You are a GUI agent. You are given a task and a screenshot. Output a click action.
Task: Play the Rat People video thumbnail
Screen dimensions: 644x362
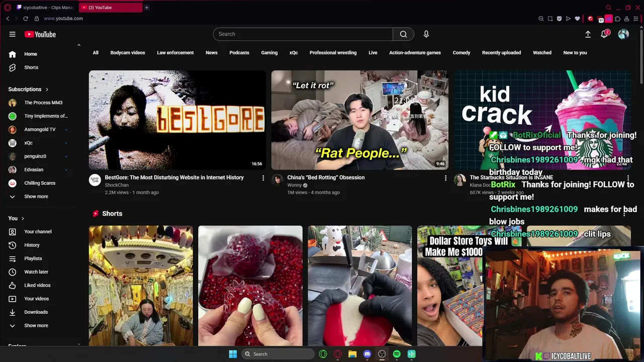pyautogui.click(x=360, y=120)
